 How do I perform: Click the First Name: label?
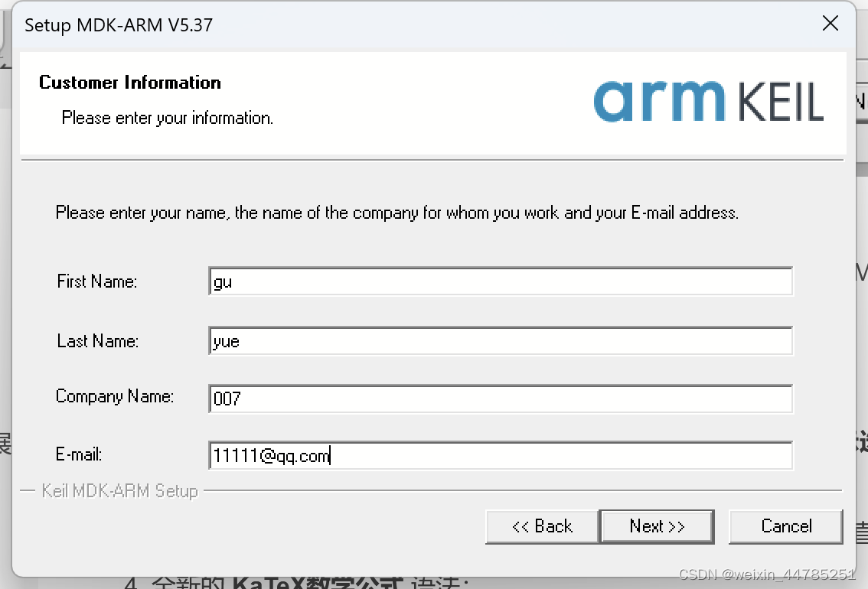pyautogui.click(x=97, y=281)
